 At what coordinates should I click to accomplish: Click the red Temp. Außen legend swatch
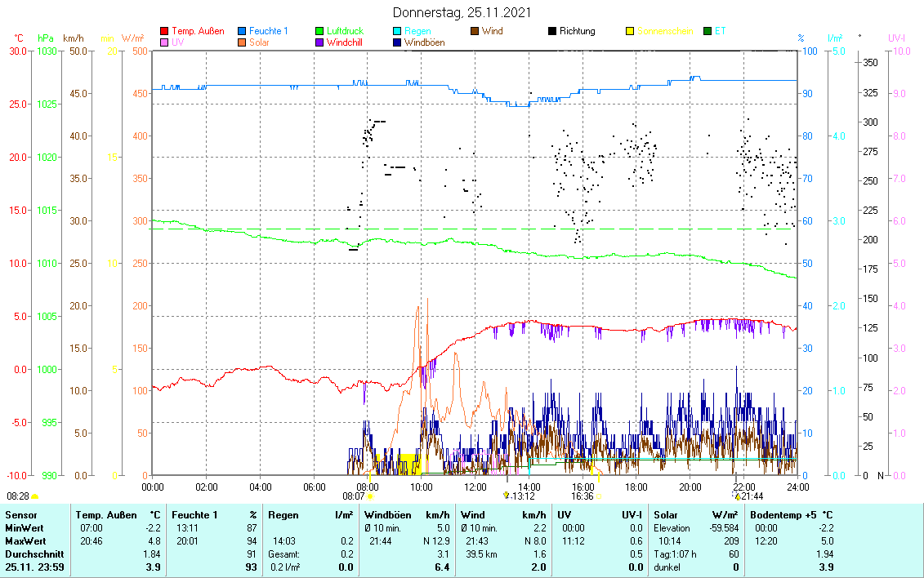coord(164,31)
